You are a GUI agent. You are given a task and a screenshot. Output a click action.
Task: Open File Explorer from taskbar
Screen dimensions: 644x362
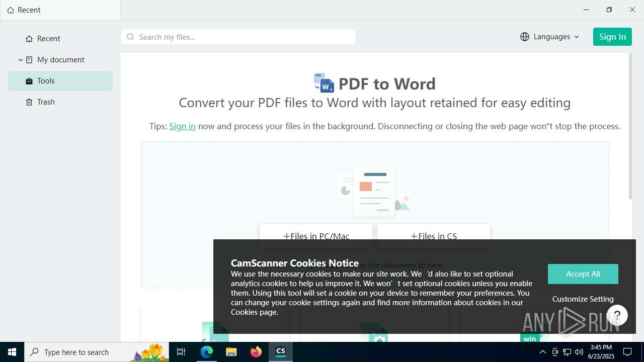click(x=231, y=352)
